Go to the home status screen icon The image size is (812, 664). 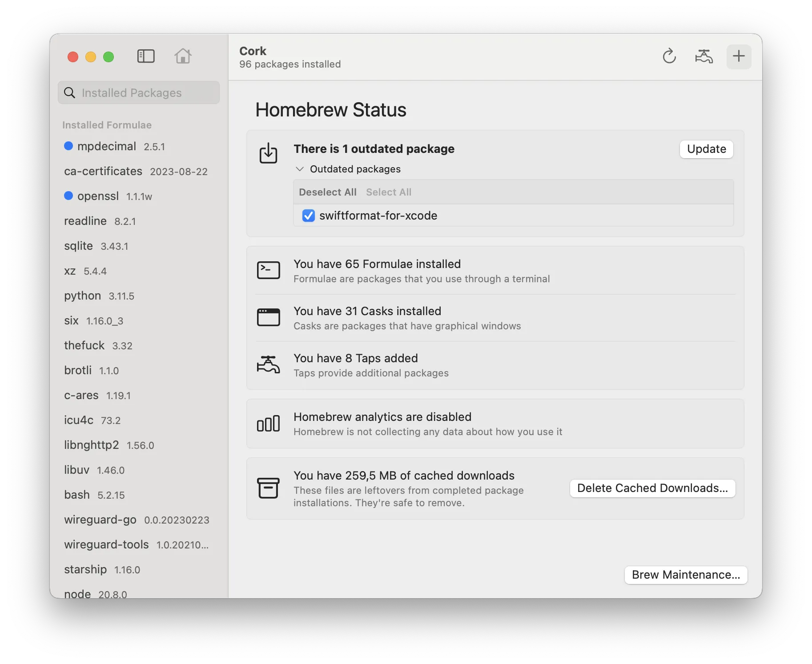tap(183, 56)
